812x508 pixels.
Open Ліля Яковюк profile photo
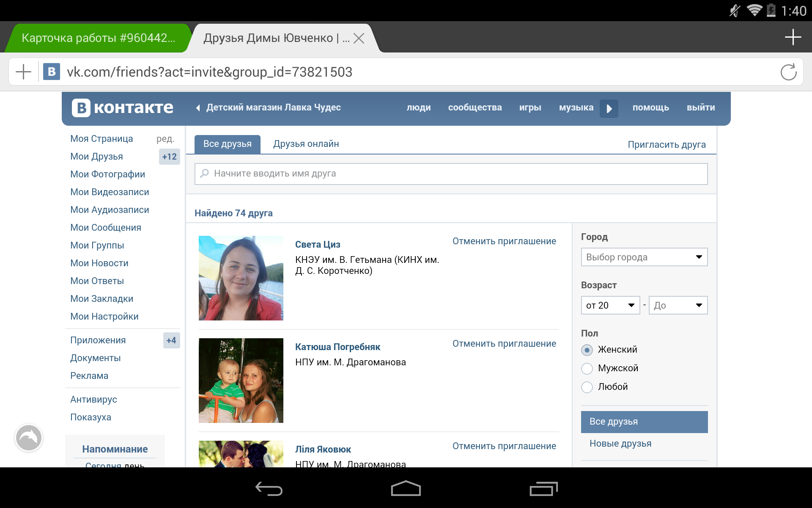click(241, 454)
